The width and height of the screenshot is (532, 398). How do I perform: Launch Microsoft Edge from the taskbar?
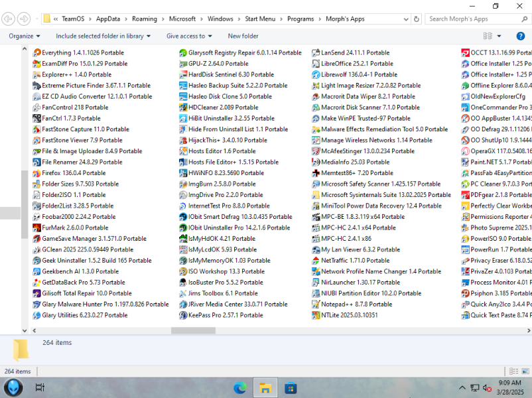[240, 387]
